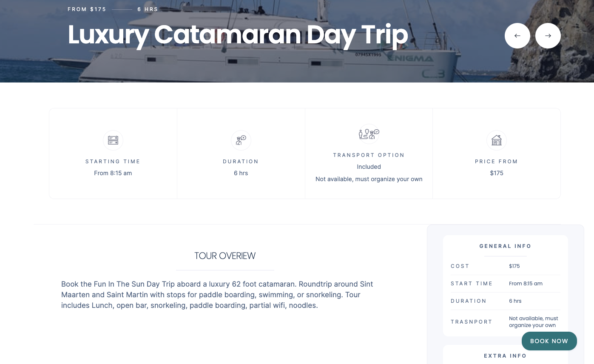Screen dimensions: 594x364
Task: Click the previous-slide arrow icon
Action: (x=517, y=36)
